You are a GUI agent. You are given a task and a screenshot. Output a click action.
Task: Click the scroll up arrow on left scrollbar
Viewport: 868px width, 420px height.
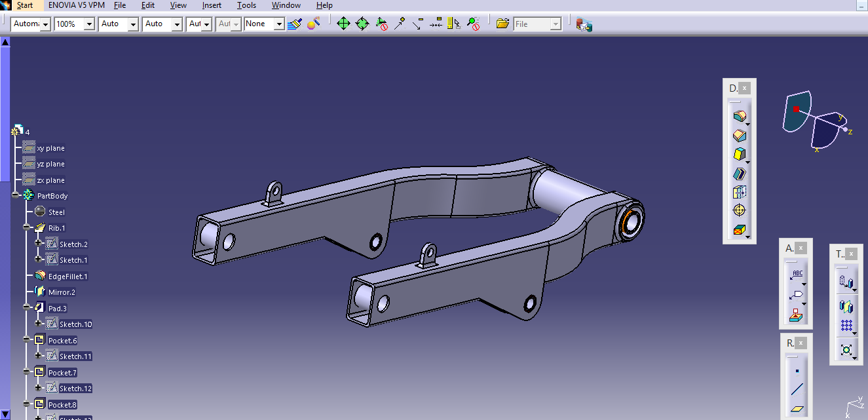point(5,42)
